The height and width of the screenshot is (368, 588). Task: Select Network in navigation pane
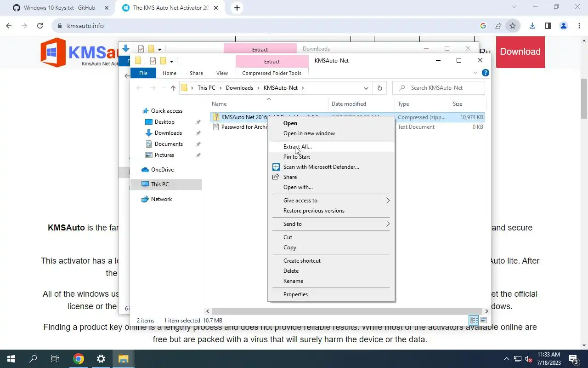161,199
